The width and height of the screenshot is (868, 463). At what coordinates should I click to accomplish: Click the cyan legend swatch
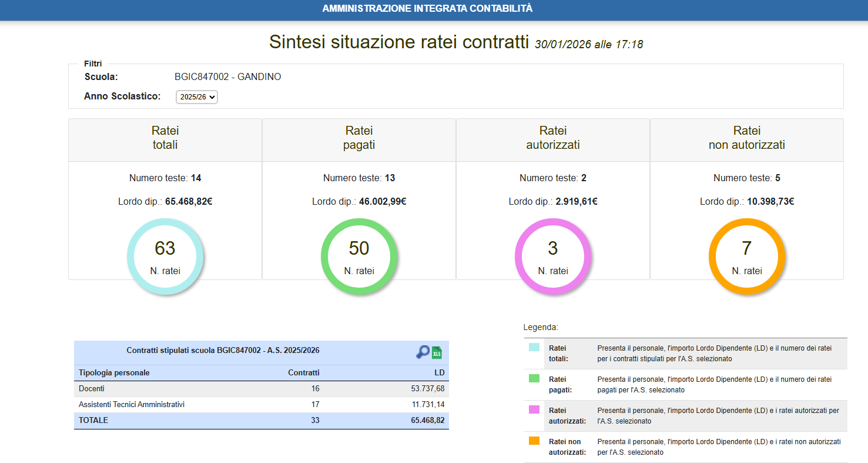(534, 347)
